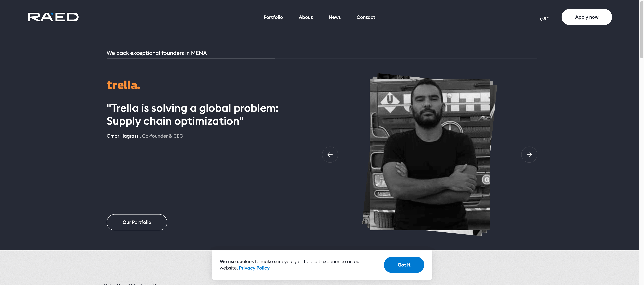Screen dimensions: 644x285
Task: Navigate to the News page
Action: pos(334,17)
